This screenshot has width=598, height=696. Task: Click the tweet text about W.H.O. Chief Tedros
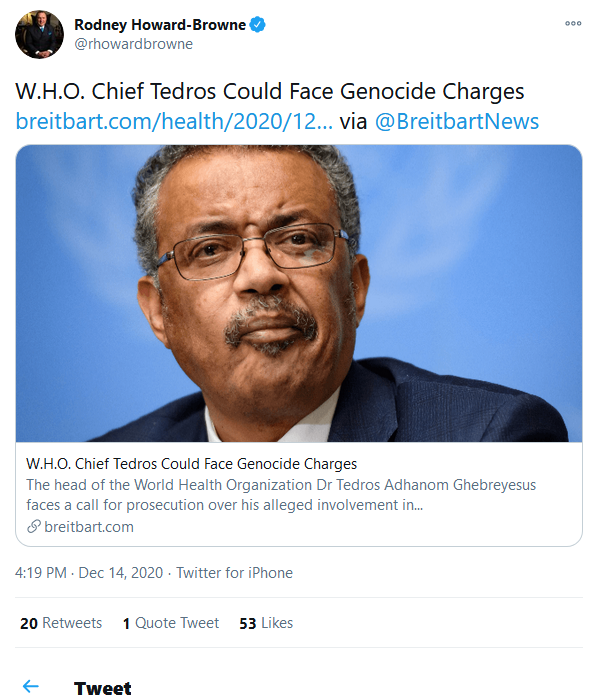[270, 91]
